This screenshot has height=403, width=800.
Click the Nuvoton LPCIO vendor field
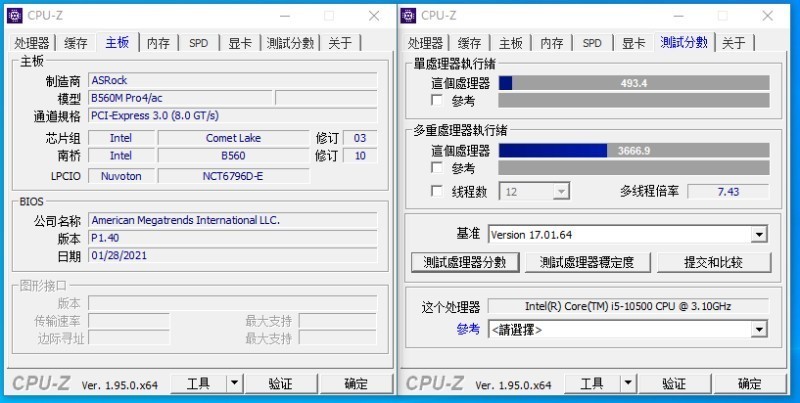(121, 176)
